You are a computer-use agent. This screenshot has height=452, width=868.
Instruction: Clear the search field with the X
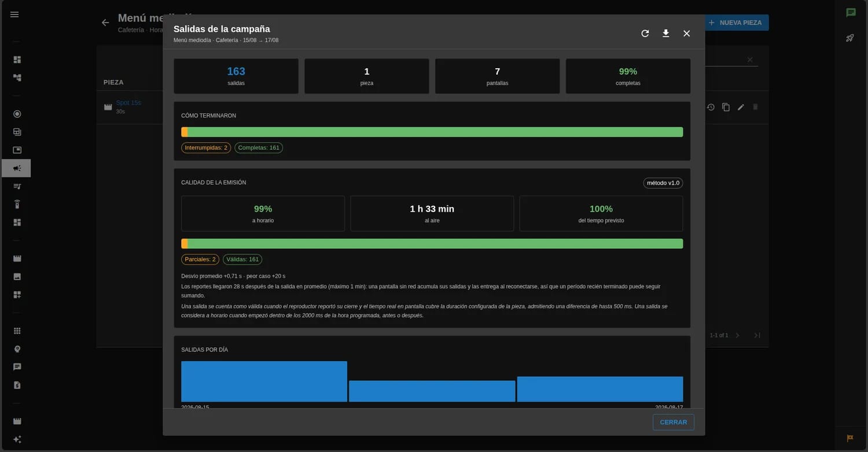pyautogui.click(x=750, y=60)
